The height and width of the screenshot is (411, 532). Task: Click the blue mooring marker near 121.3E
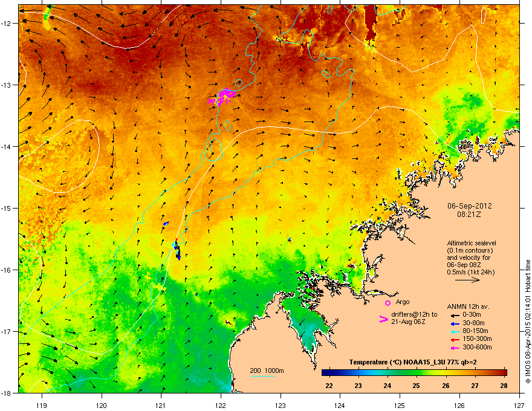pyautogui.click(x=177, y=250)
